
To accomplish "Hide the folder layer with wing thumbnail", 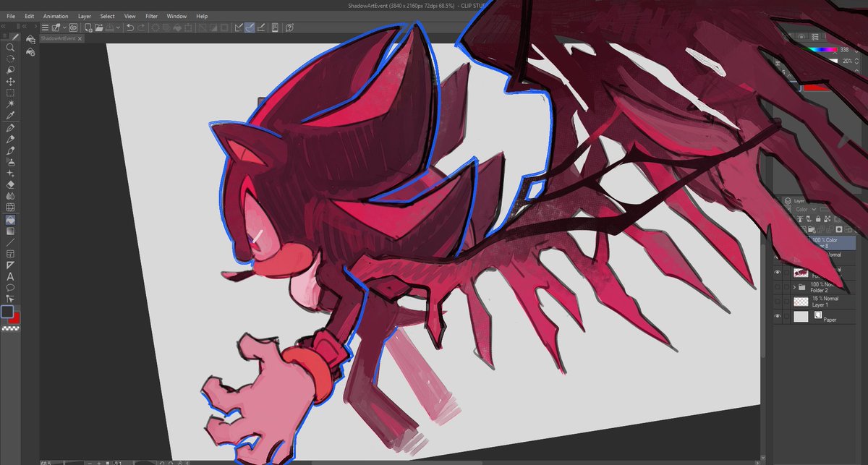I will tap(778, 272).
